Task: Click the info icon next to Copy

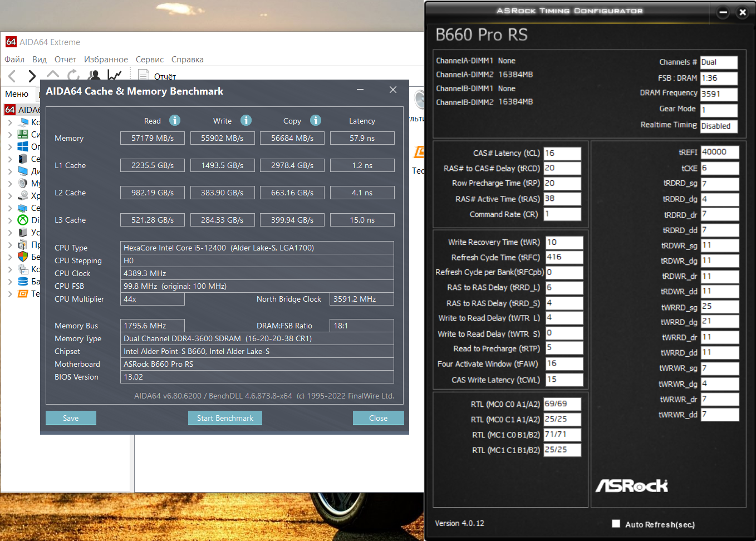Action: (316, 120)
